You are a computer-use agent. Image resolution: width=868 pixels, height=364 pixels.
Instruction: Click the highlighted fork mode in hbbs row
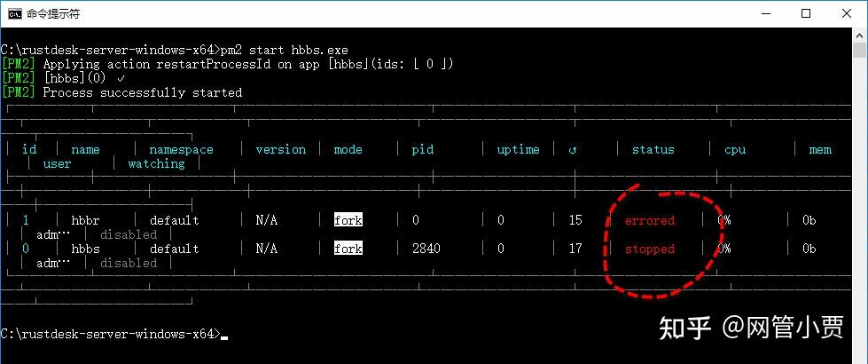pos(348,249)
